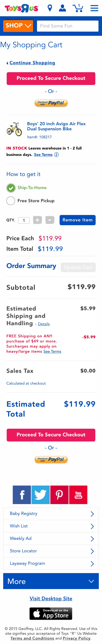Go to Layaway Program
102x644 pixels.
coord(51,563)
